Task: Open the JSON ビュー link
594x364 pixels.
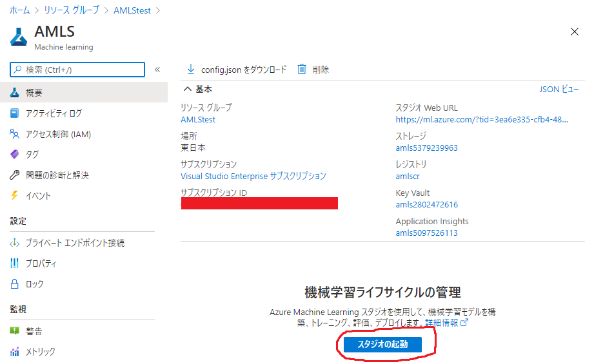Action: point(559,90)
